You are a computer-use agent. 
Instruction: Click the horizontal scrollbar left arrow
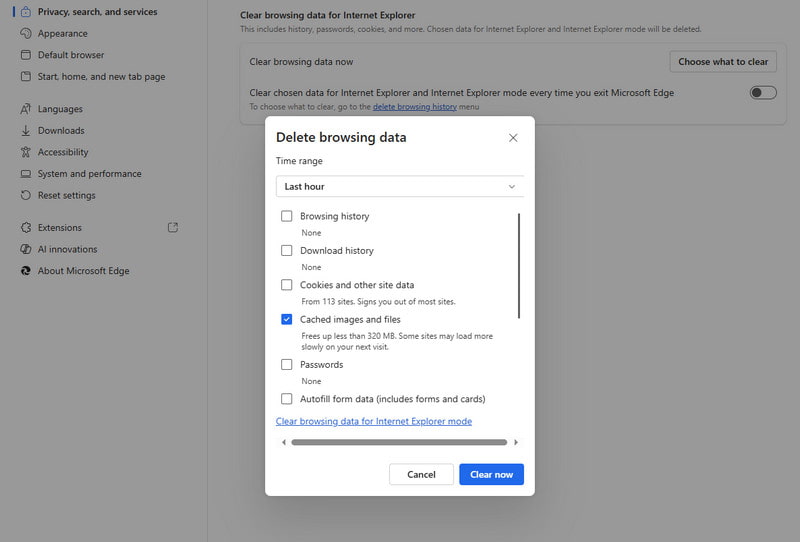click(x=284, y=442)
